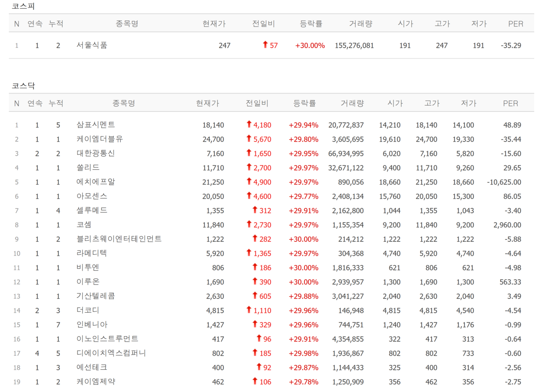Viewport: 537px width, 392px height.
Task: Open the 에치에프알 stock link
Action: (96, 182)
